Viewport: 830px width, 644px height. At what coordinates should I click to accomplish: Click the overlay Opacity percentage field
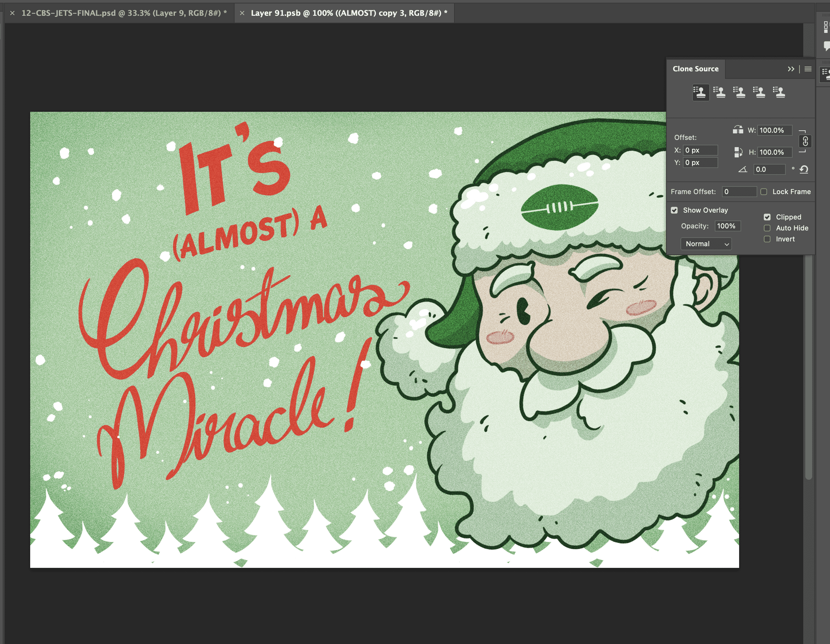[x=727, y=226]
